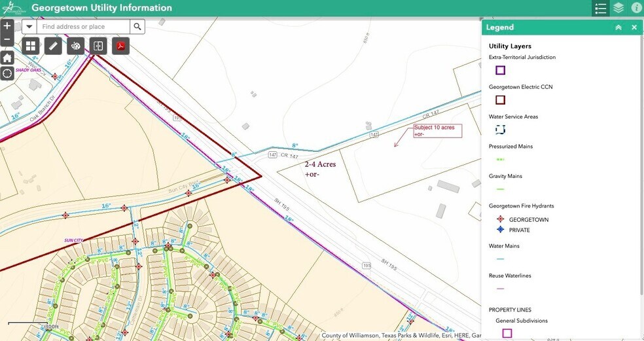Click the search magnifier button

(x=137, y=27)
